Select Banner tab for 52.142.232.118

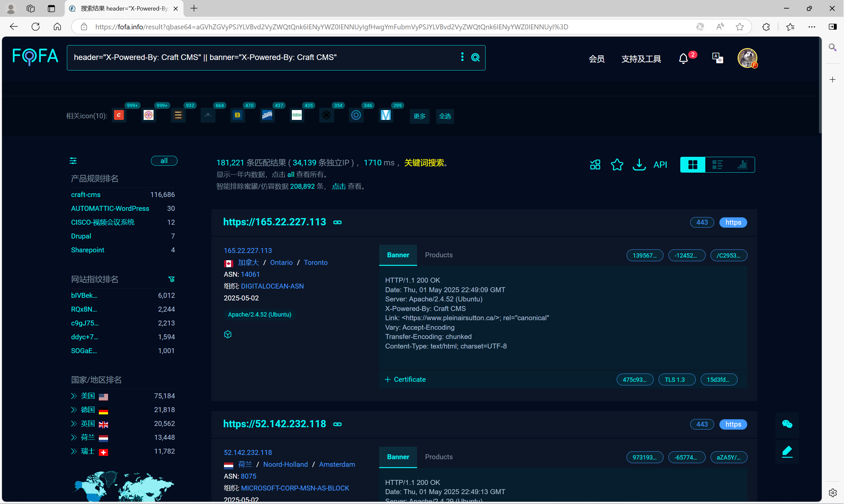[x=398, y=457]
